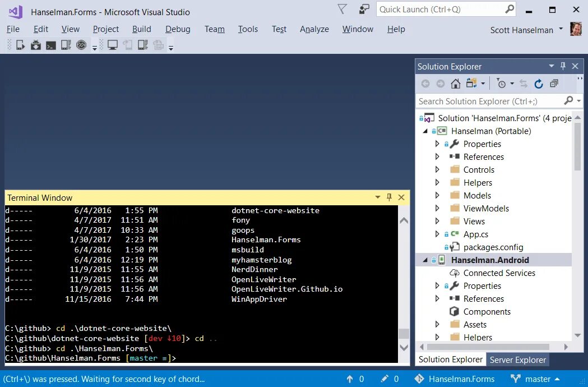Expand the Assets folder

coord(437,324)
